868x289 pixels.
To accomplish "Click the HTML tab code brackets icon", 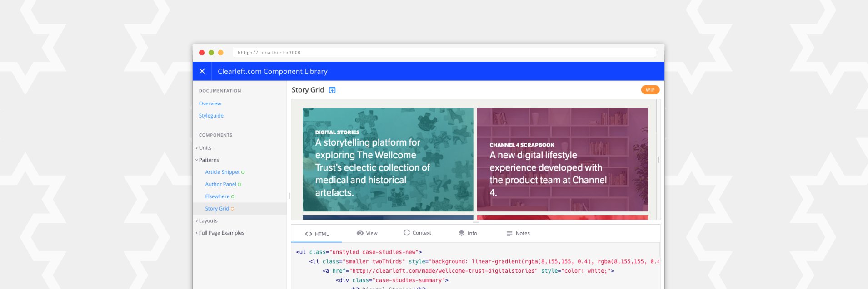I will 309,234.
